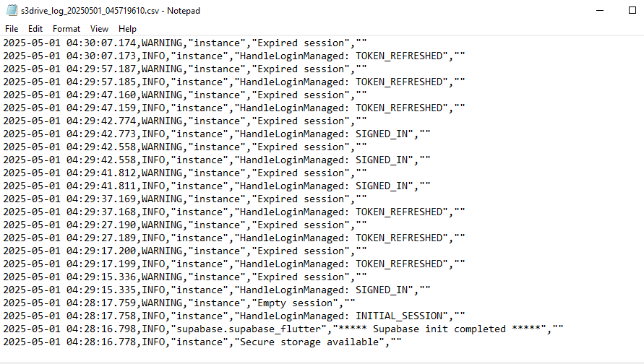Minimize the Notepad window
The width and height of the screenshot is (644, 364).
600,11
